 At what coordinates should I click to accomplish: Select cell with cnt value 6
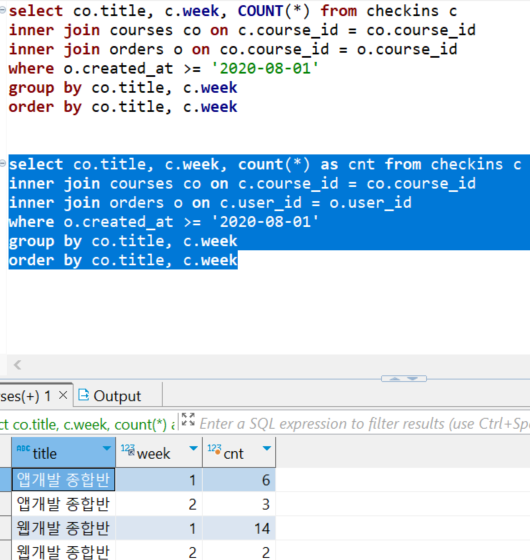click(239, 479)
